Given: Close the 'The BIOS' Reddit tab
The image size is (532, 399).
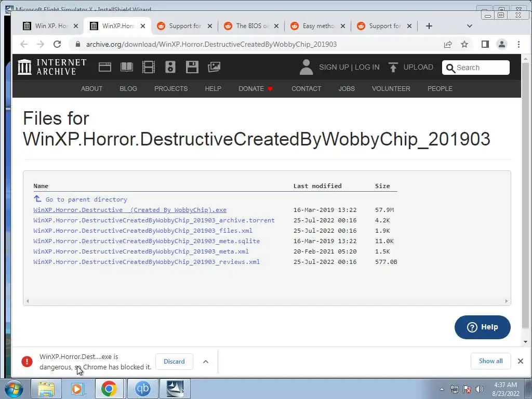Looking at the screenshot, I should (276, 26).
